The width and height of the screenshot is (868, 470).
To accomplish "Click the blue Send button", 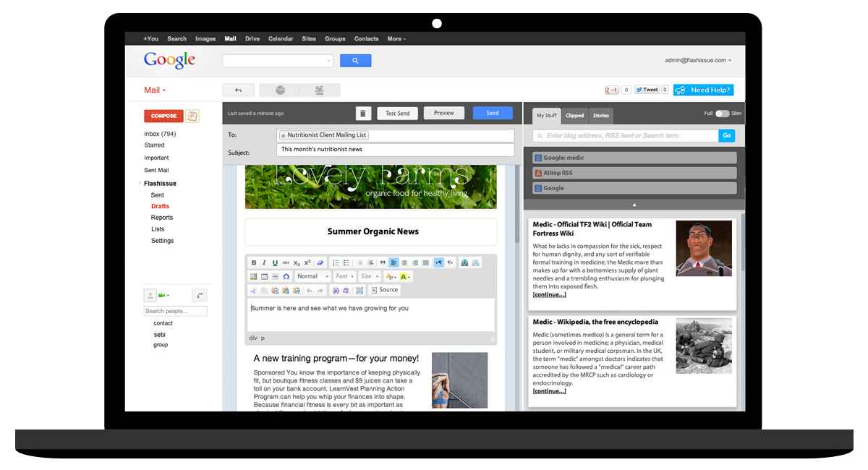I will [x=493, y=113].
